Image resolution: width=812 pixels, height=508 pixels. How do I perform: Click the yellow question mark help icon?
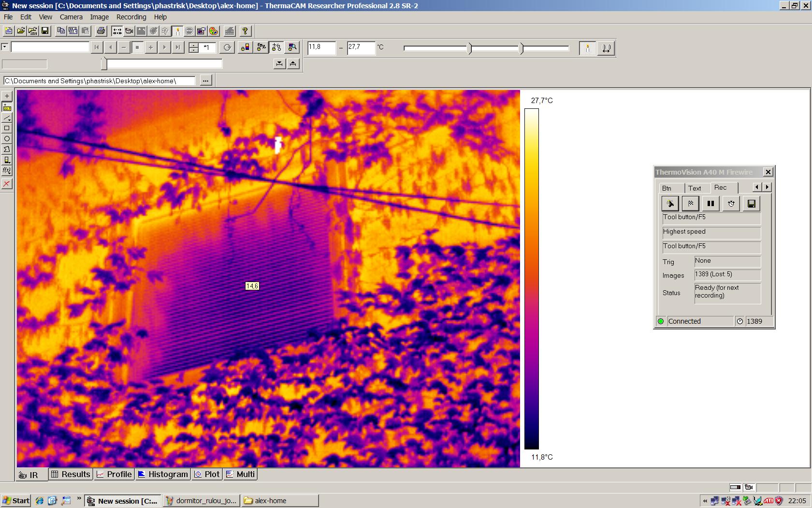pos(246,31)
